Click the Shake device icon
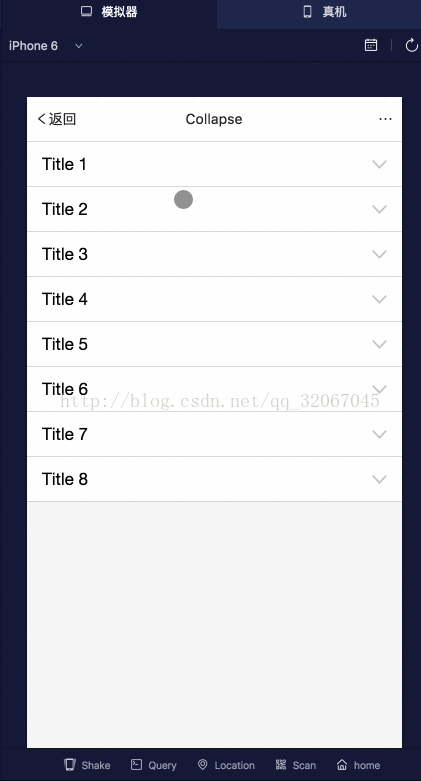This screenshot has height=781, width=421. point(70,765)
